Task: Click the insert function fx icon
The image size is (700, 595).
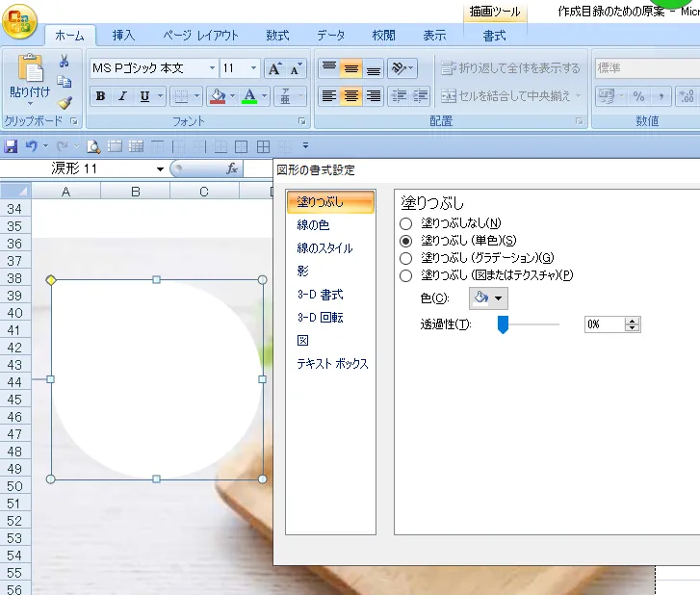Action: 232,168
